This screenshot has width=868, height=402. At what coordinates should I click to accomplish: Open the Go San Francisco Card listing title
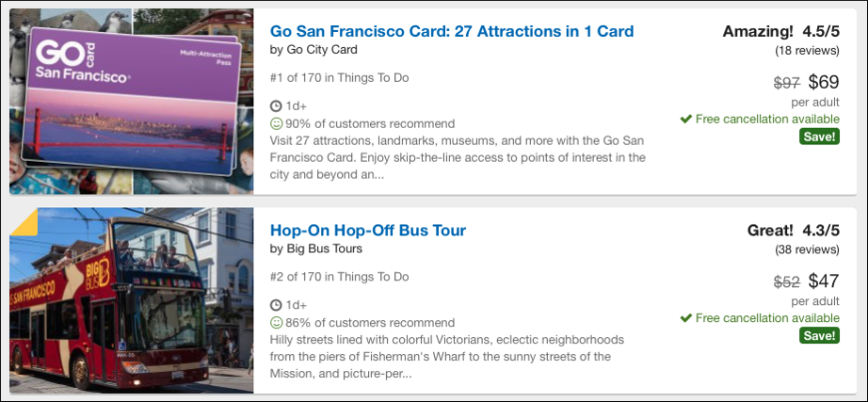452,31
